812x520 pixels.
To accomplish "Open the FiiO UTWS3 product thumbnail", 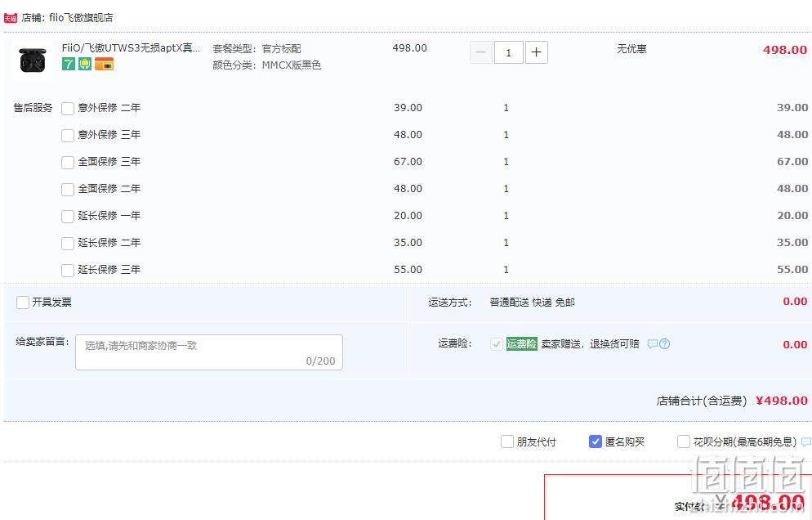I will (x=33, y=61).
